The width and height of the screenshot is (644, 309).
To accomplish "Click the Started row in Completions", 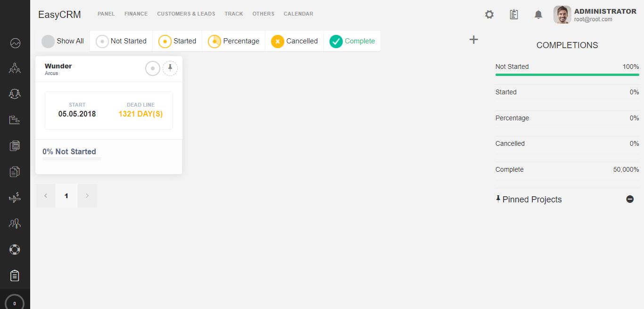I will pyautogui.click(x=567, y=92).
